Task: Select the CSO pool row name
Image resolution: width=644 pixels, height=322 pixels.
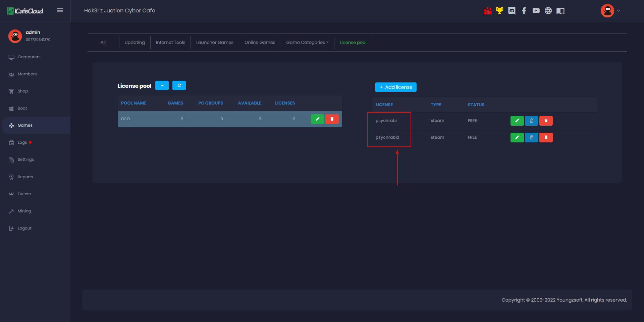Action: point(125,119)
